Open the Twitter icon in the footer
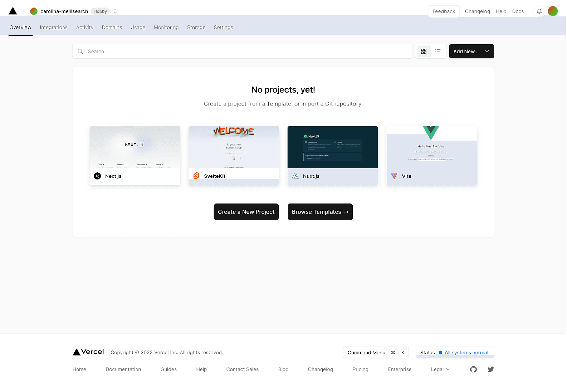The width and height of the screenshot is (567, 392). (491, 369)
